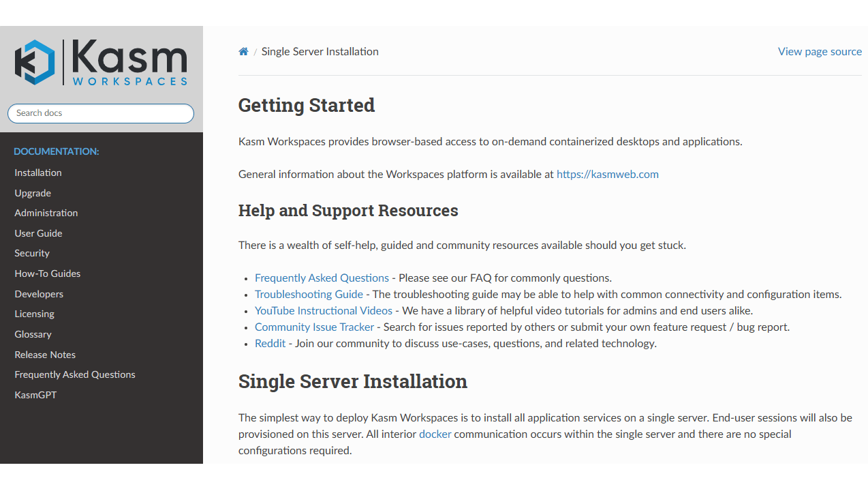Visit the Community Issue Tracker link

click(314, 327)
